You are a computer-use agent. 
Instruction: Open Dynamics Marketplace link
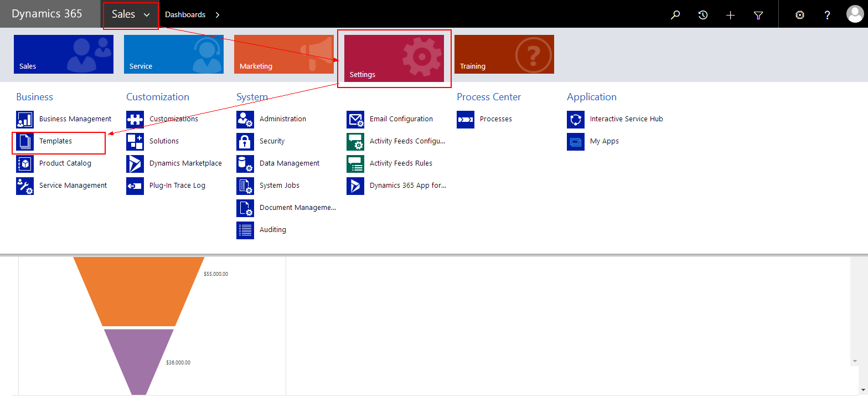click(185, 163)
